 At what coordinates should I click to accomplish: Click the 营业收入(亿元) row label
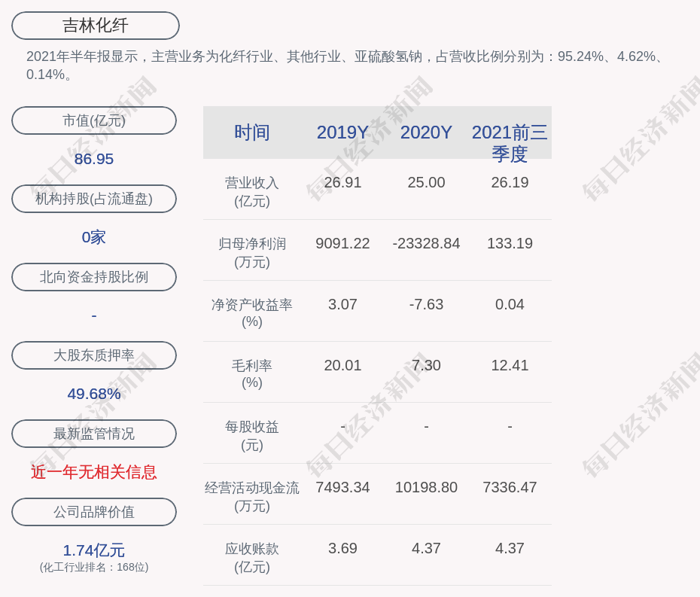[252, 192]
